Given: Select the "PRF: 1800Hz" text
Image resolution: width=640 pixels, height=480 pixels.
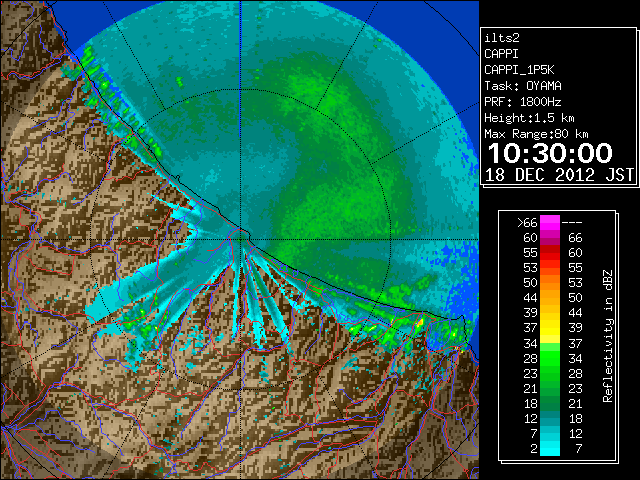Looking at the screenshot, I should (523, 102).
